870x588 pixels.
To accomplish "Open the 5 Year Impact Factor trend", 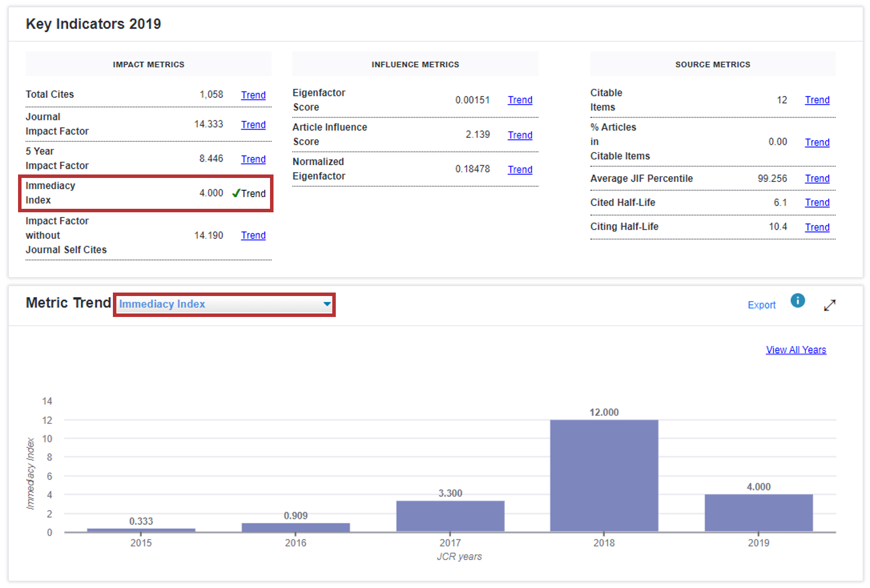I will pos(253,159).
